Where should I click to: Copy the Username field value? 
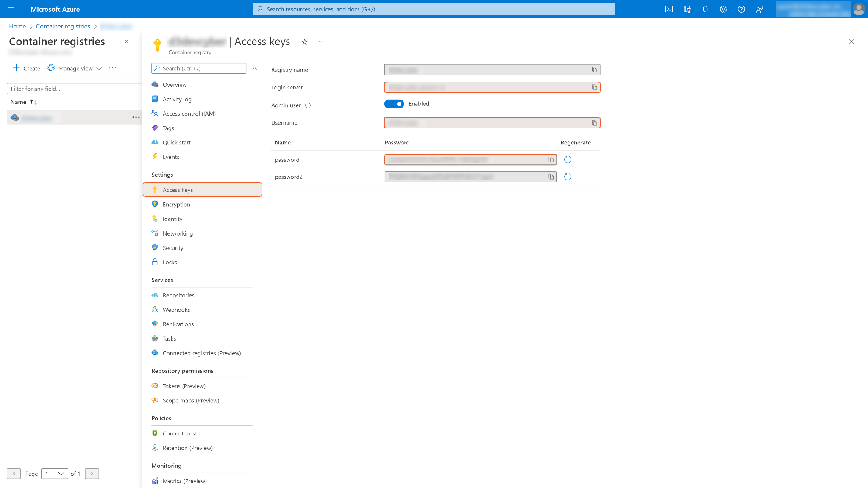[594, 123]
